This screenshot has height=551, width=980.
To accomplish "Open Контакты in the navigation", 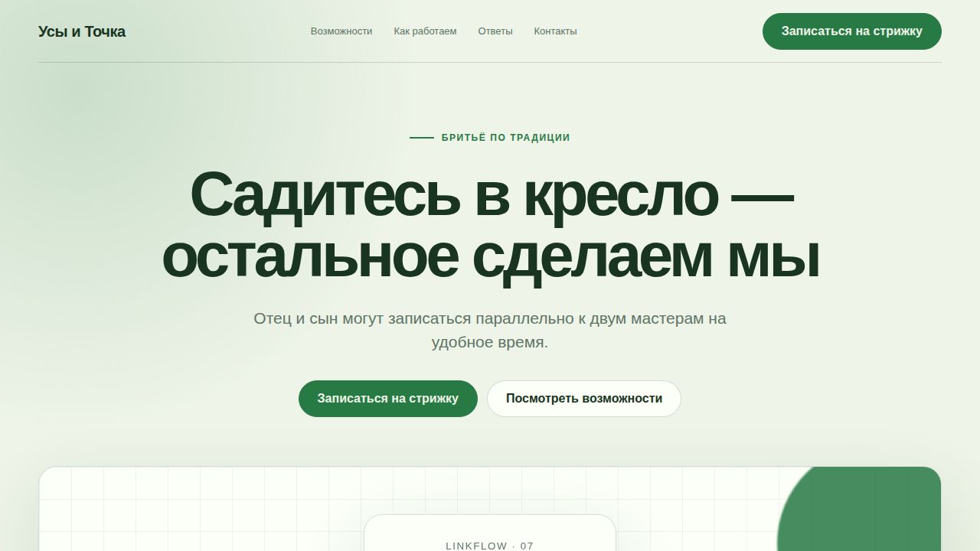I will 555,31.
